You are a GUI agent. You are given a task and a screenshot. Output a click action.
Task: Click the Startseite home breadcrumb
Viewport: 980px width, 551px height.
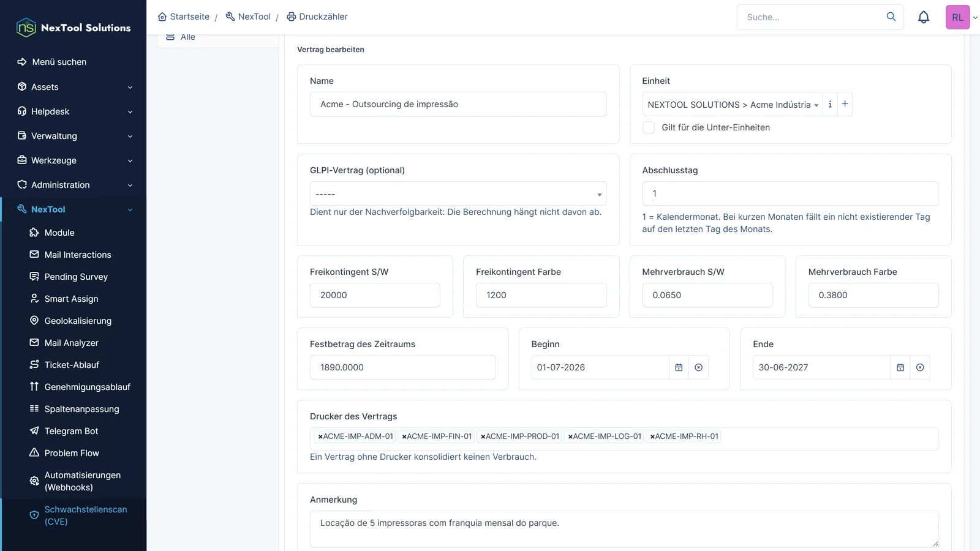point(184,17)
